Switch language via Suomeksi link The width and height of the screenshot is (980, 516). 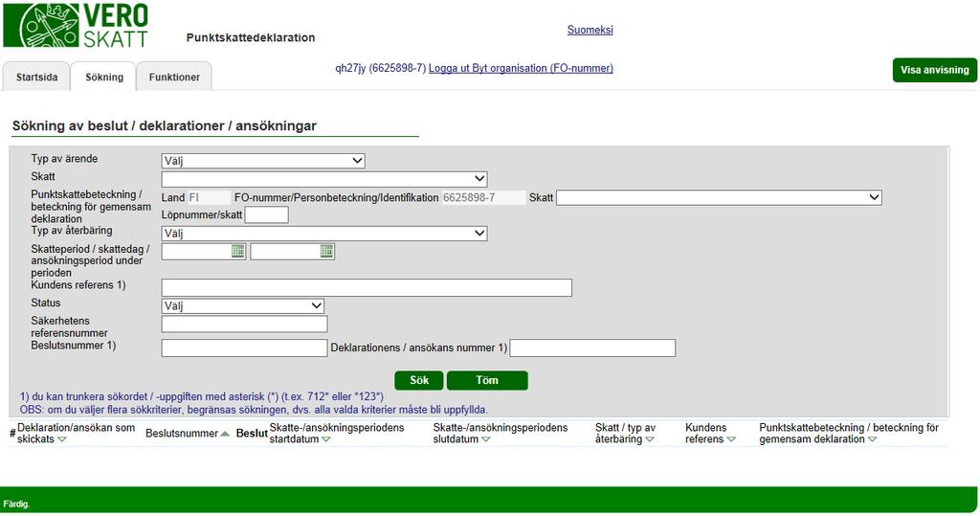[x=590, y=30]
